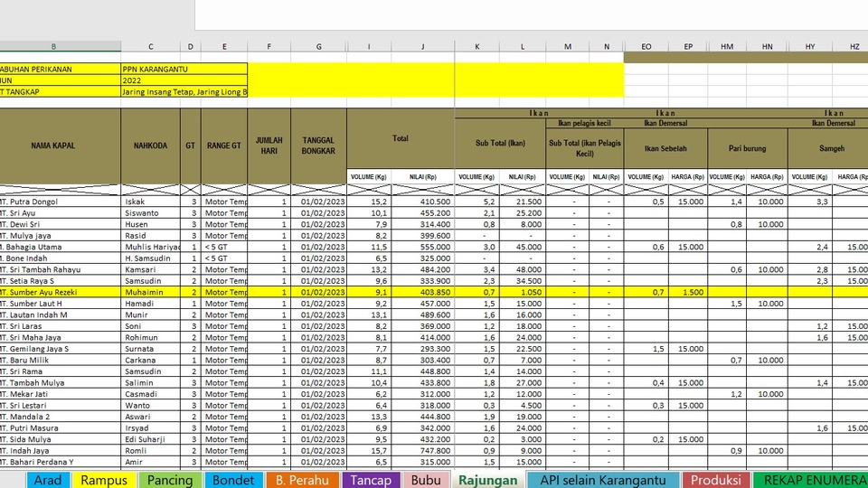Click the year cell 2022
Screen dimensions: 868x488
pyautogui.click(x=184, y=80)
